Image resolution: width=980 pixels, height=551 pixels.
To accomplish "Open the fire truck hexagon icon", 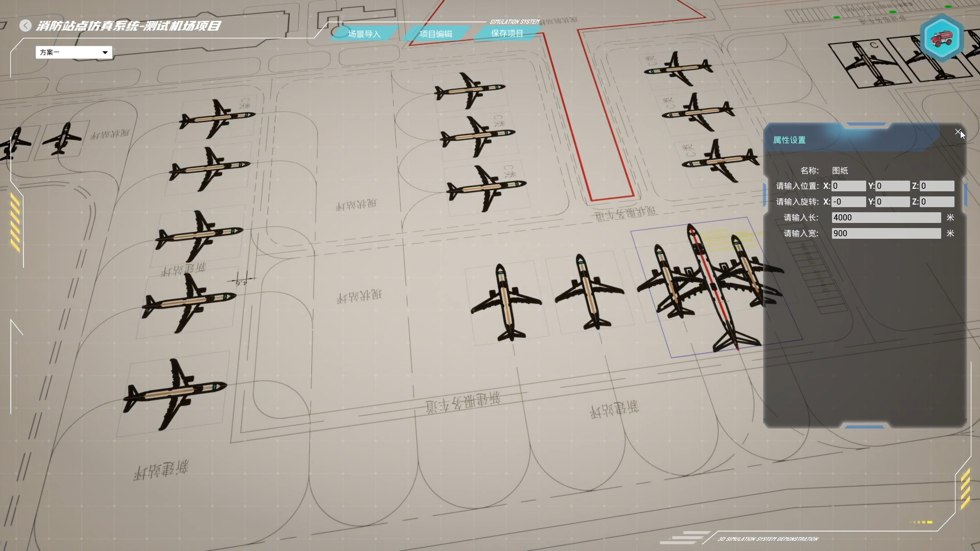I will (x=942, y=38).
